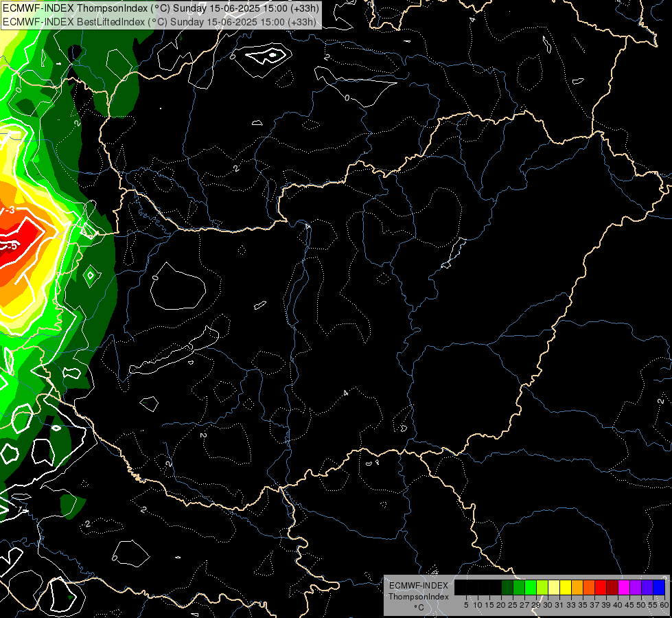The width and height of the screenshot is (672, 618).
Task: Click legend tick value 10
Action: [478, 605]
